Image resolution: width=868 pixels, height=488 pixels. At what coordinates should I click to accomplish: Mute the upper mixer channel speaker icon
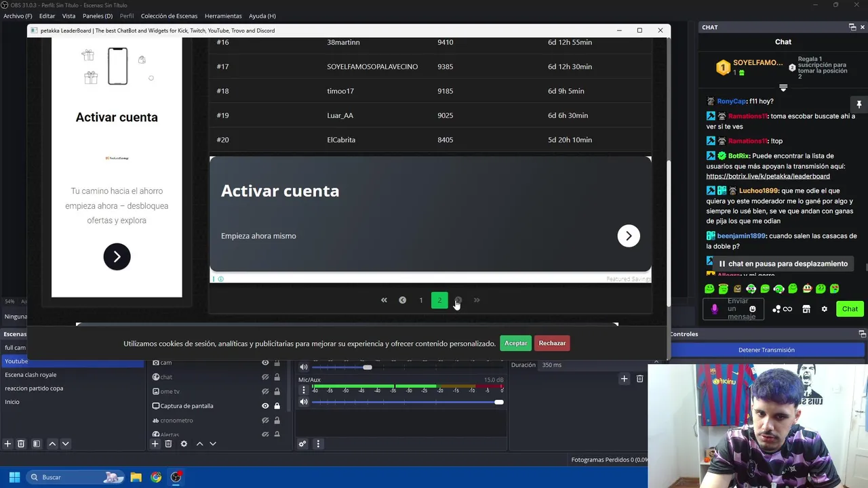click(x=304, y=367)
